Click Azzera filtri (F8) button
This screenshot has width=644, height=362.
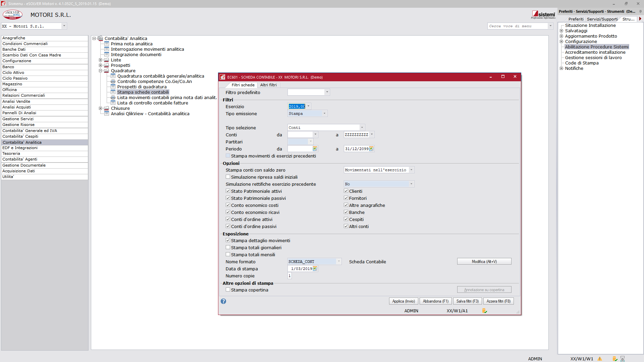point(498,301)
